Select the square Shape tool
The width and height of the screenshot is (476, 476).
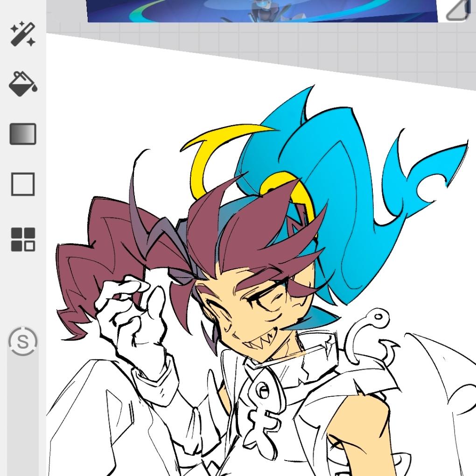click(23, 184)
